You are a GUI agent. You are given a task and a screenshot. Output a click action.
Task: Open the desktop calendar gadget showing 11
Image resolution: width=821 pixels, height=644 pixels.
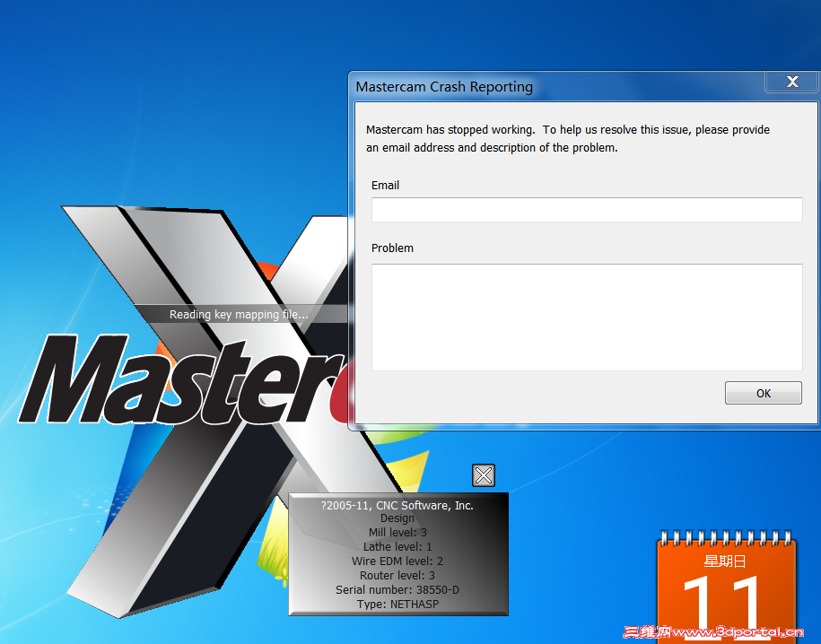tap(727, 587)
